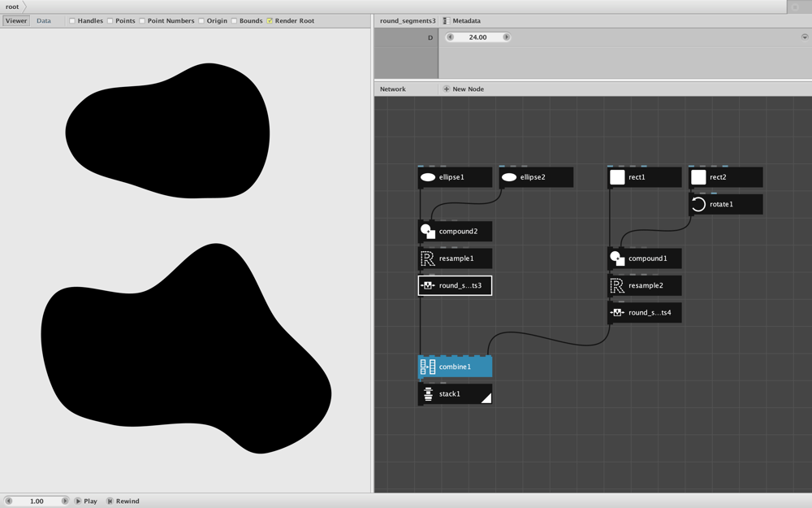
Task: Click the ellipse2 node icon
Action: click(509, 177)
